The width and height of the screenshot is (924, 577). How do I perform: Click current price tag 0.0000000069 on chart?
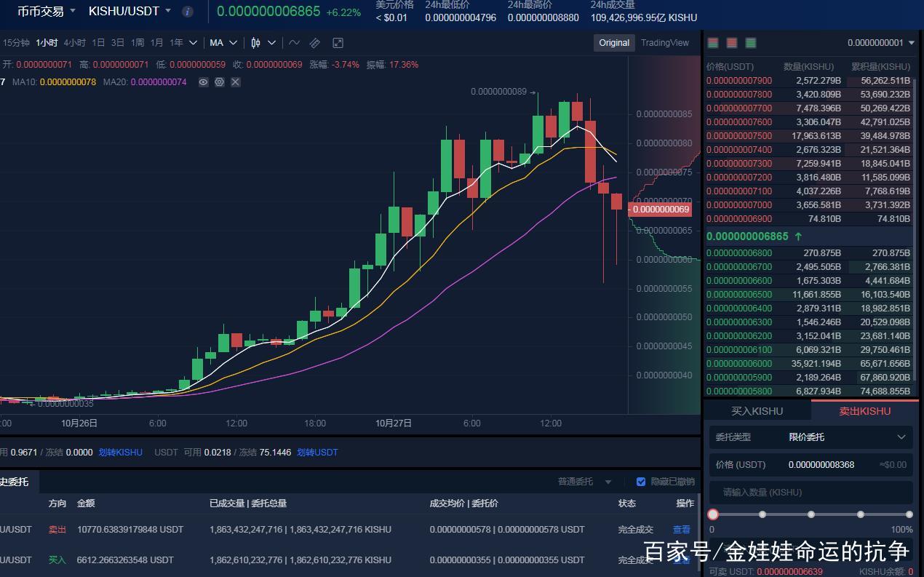[x=659, y=210]
